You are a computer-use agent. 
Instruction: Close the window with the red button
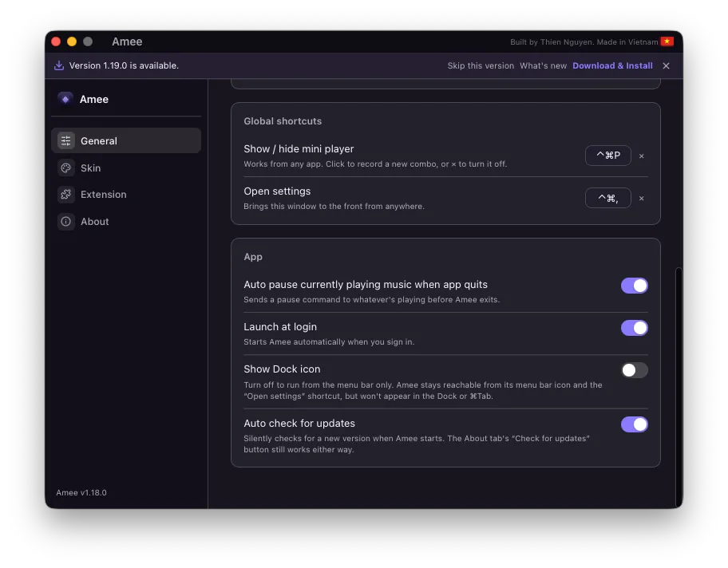pyautogui.click(x=56, y=41)
